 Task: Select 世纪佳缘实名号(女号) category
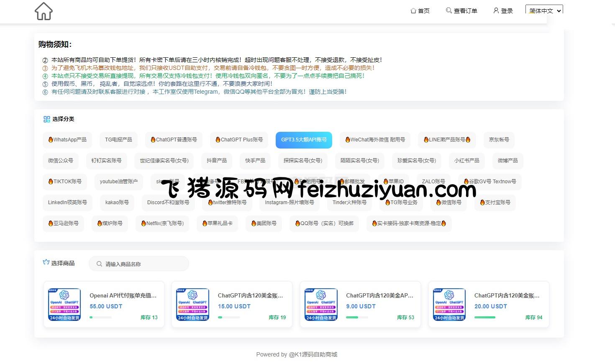tap(164, 161)
